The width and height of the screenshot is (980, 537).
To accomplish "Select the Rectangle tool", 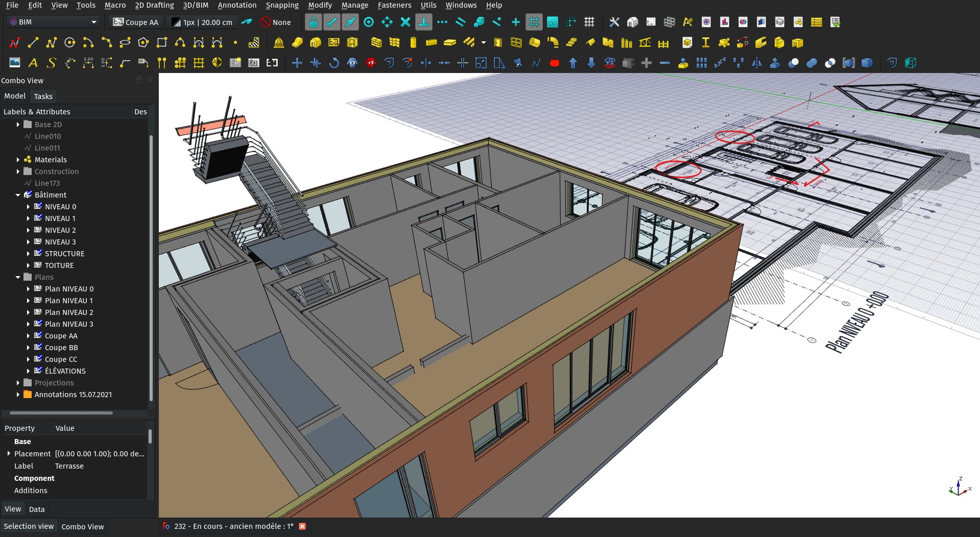I will [x=162, y=43].
